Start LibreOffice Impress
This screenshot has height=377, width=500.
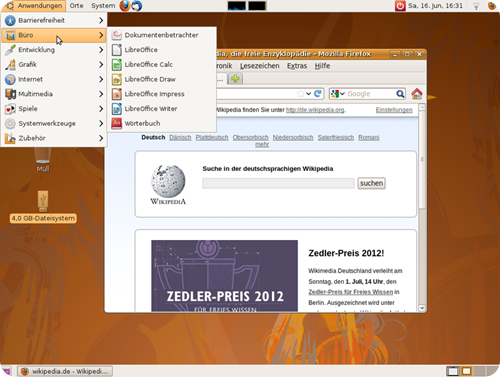click(x=162, y=94)
